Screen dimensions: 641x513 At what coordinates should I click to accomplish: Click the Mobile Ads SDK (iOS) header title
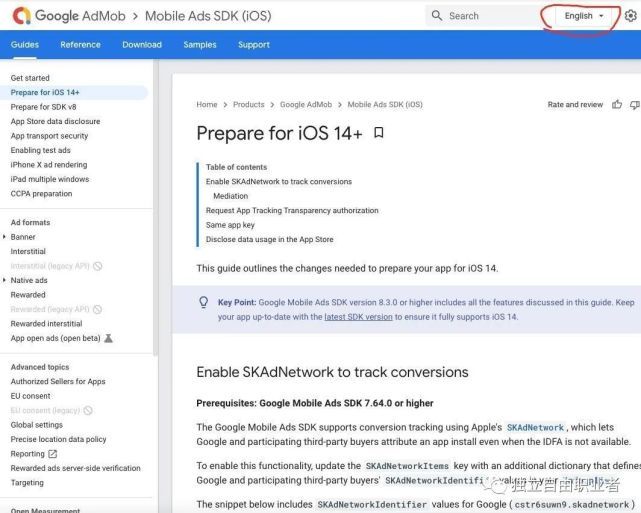point(208,16)
